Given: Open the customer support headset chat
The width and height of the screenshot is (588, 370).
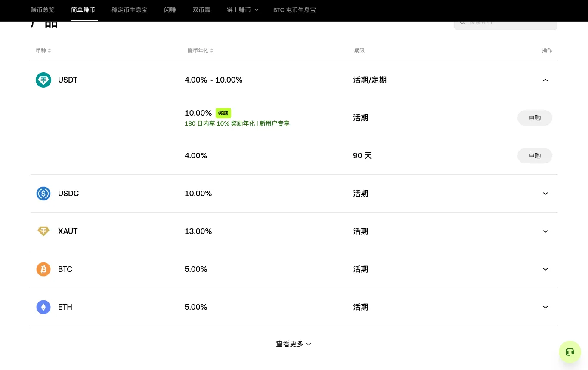Looking at the screenshot, I should [570, 352].
